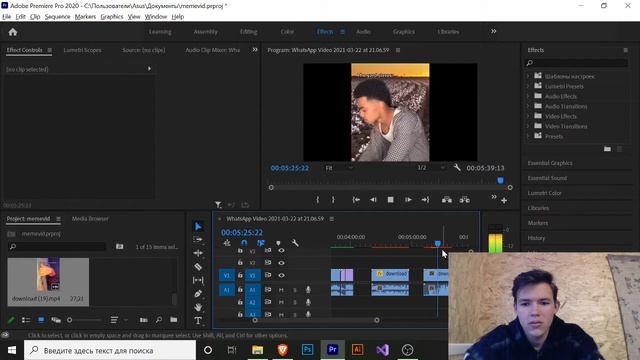The height and width of the screenshot is (360, 640).
Task: Select the Pen tool
Action: (x=198, y=293)
